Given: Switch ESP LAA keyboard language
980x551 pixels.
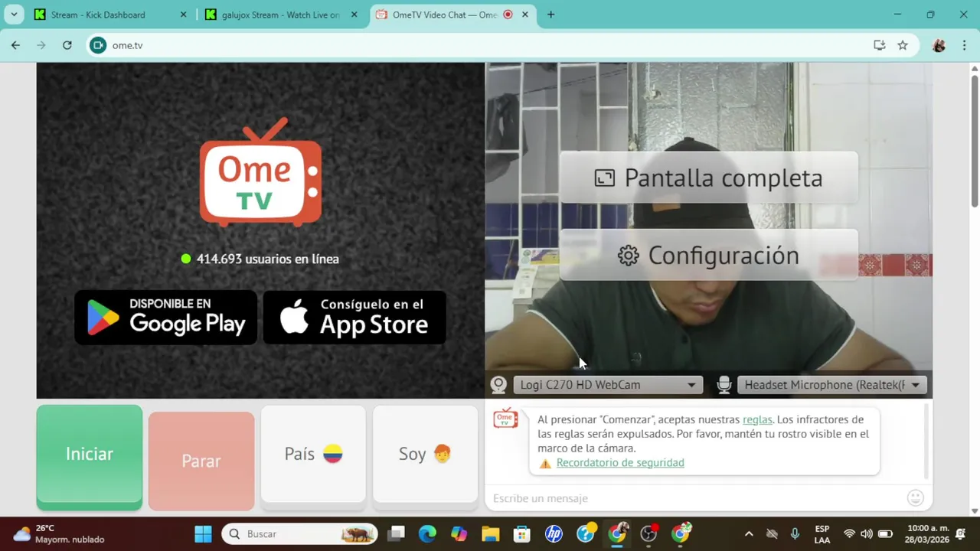Looking at the screenshot, I should pyautogui.click(x=822, y=534).
